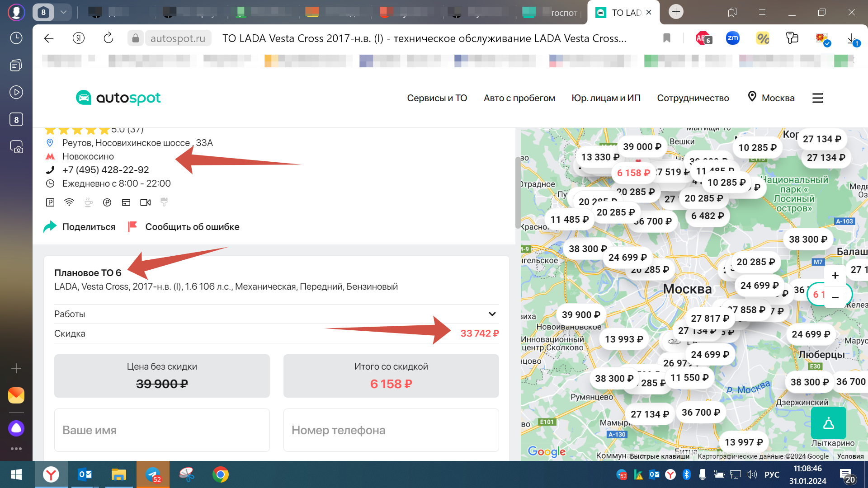Image resolution: width=868 pixels, height=488 pixels.
Task: Zoom in on the map
Action: (835, 275)
